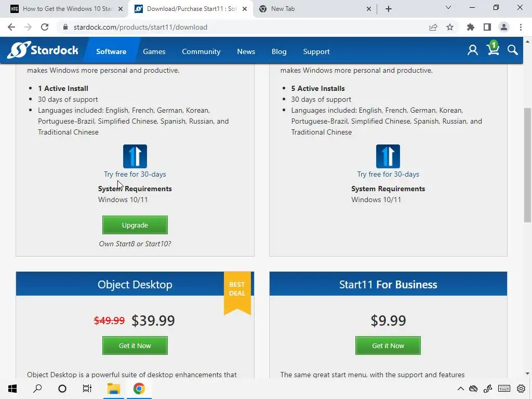The height and width of the screenshot is (399, 532).
Task: Click the cloud sync tray icon
Action: (473, 389)
